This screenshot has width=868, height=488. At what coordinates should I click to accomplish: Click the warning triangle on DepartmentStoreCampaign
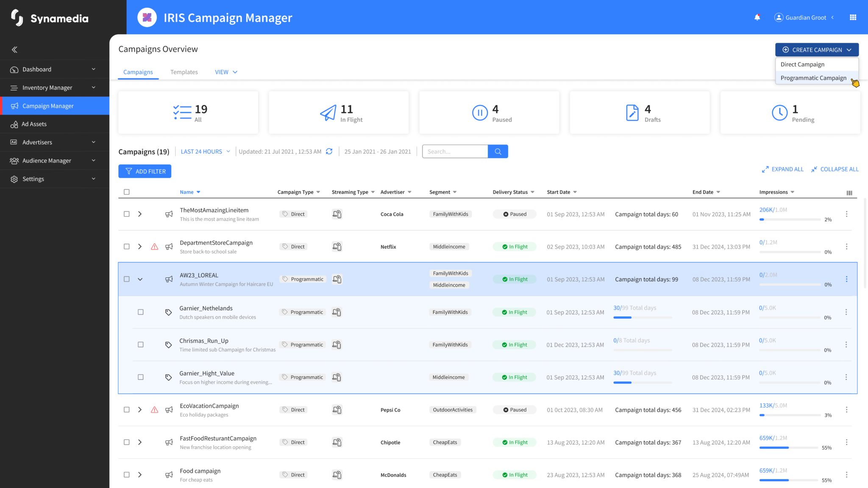click(x=155, y=247)
